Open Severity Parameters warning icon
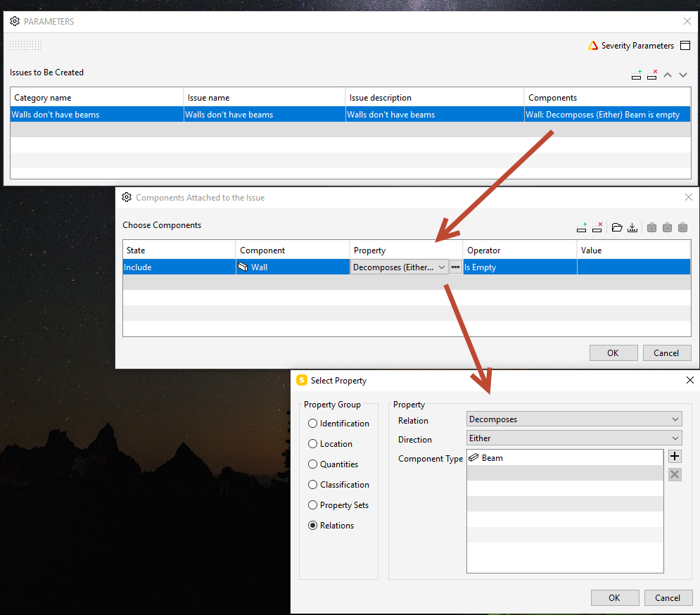The image size is (700, 615). coord(593,46)
